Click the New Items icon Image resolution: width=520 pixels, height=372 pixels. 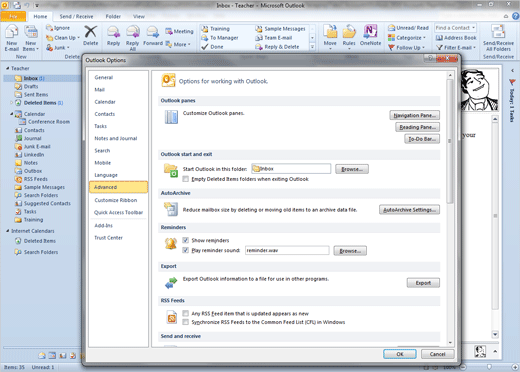31,32
